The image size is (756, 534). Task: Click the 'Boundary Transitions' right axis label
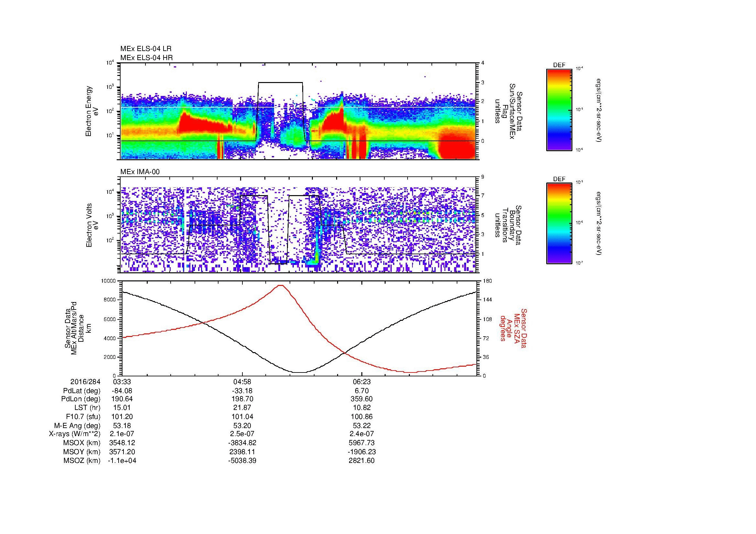coord(508,225)
